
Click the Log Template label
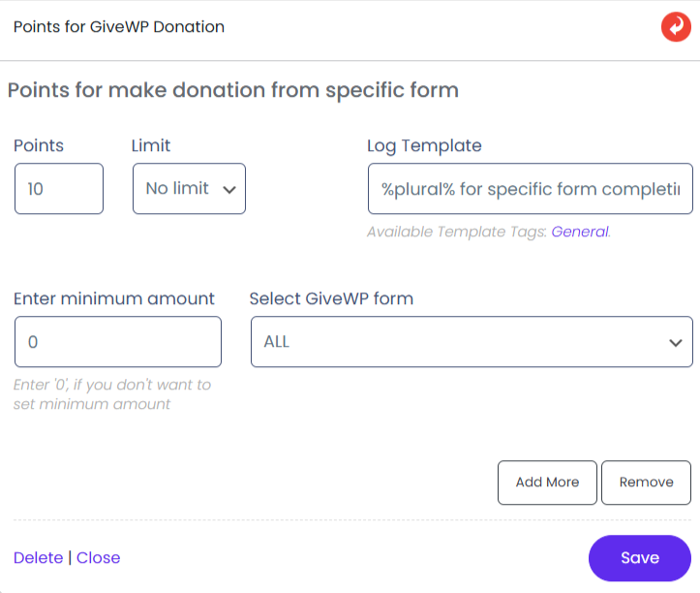point(424,145)
